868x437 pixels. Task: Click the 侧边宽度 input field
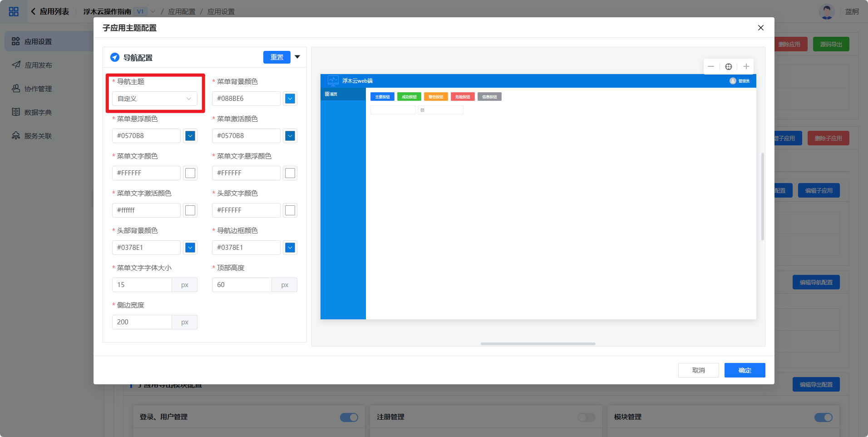[142, 322]
